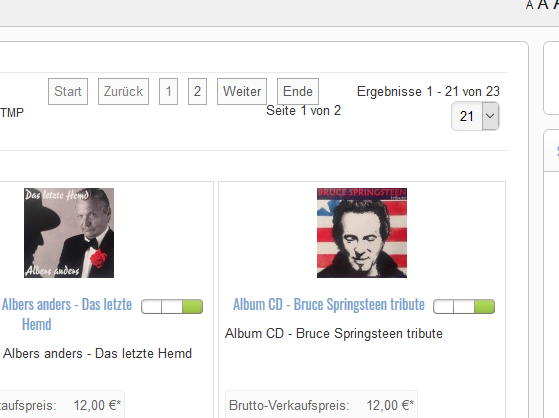Open the Bruce Springsteen tribute album cover
Viewport: 559px width, 418px height.
[362, 233]
